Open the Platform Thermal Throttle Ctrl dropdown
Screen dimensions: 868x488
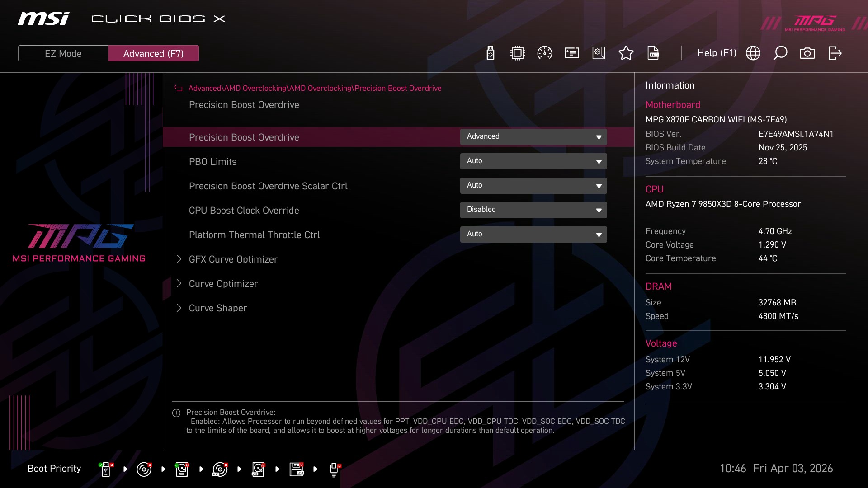click(533, 235)
